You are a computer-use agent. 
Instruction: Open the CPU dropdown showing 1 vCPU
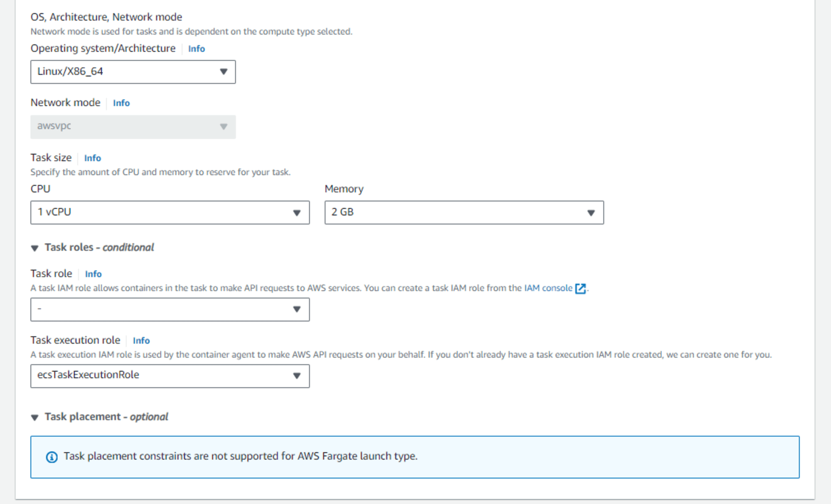pyautogui.click(x=170, y=212)
